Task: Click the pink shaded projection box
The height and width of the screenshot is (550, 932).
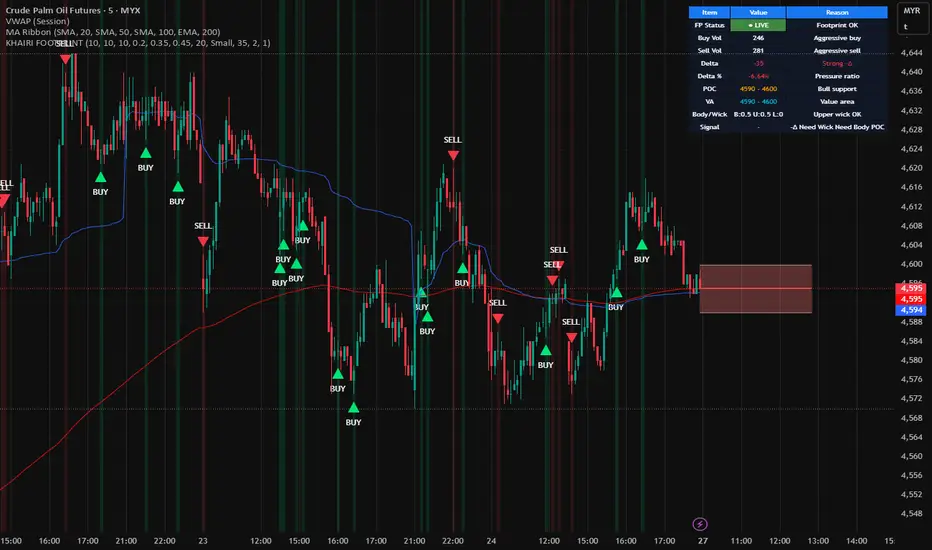Action: click(755, 288)
